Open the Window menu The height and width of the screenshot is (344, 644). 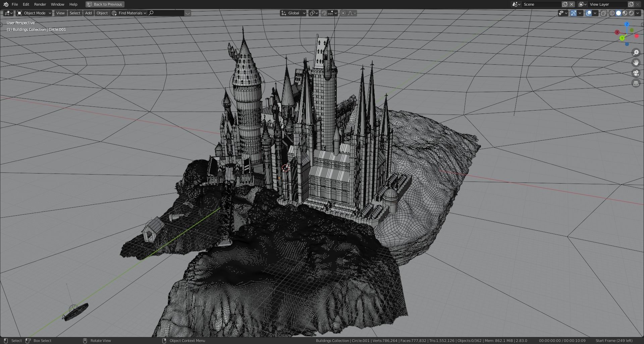57,4
